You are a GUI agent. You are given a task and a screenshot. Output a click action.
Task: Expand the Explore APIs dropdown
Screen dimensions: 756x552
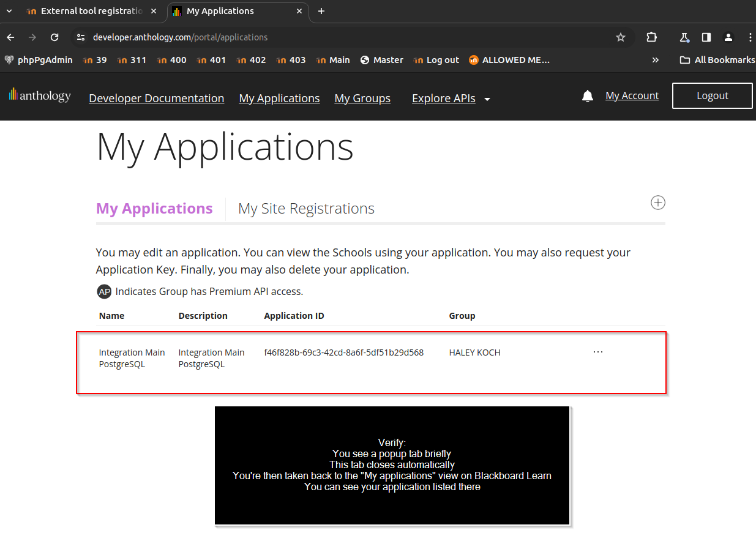click(451, 99)
